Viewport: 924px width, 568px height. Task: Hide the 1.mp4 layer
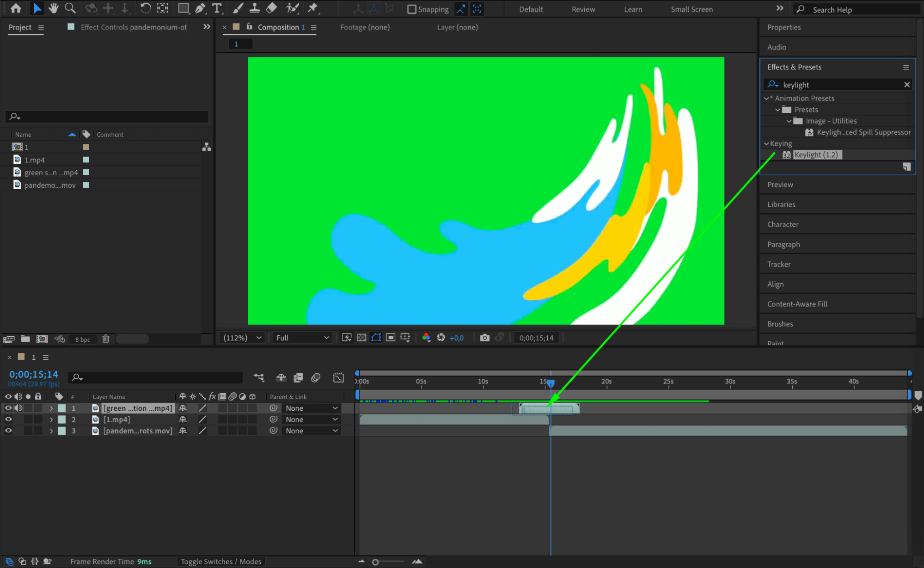point(8,420)
